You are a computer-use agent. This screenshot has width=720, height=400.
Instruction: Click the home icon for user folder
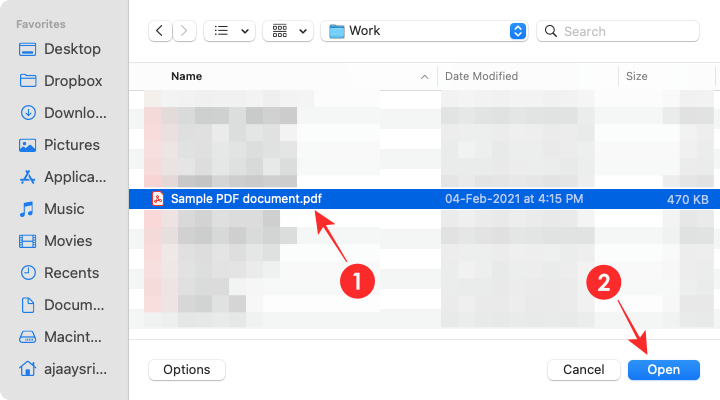pos(27,369)
